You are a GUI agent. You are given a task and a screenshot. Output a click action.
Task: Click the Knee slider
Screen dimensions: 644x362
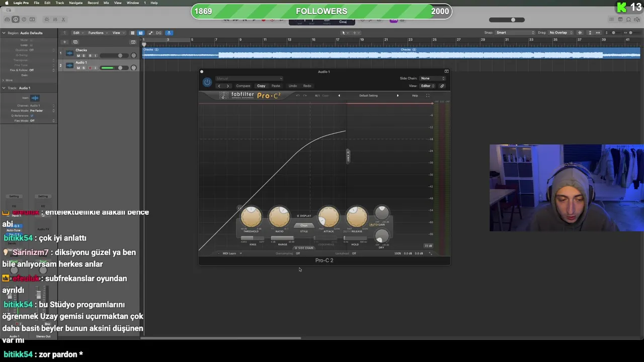(253, 238)
